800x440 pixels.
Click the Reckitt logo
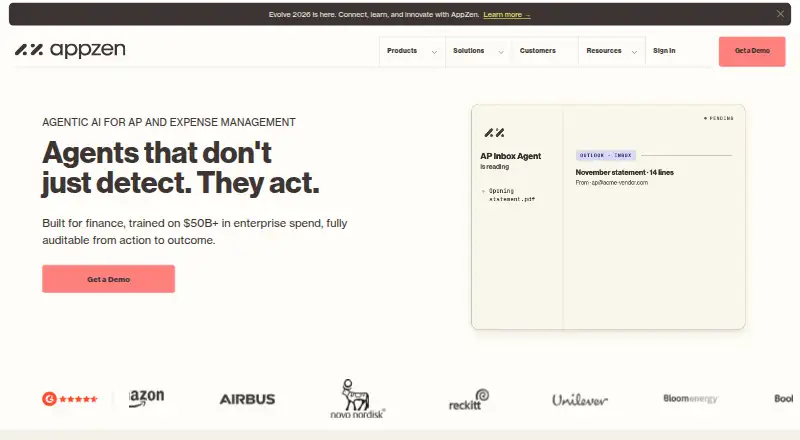point(469,400)
